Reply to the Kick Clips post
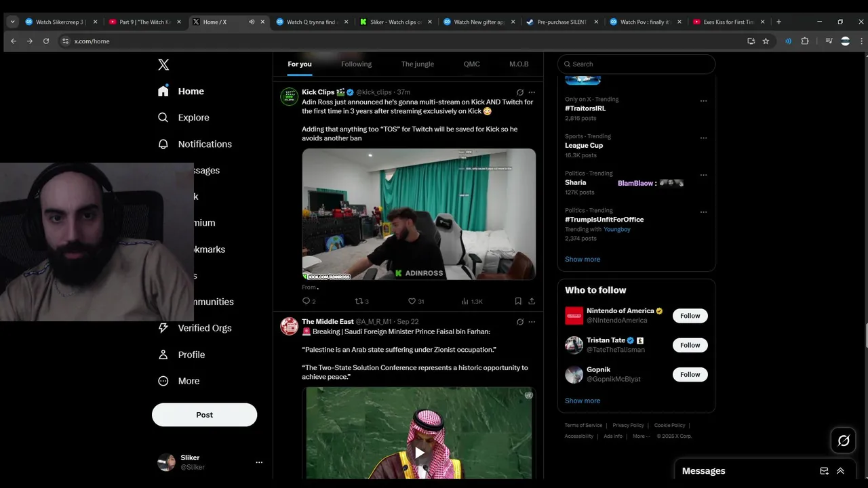The image size is (868, 488). pyautogui.click(x=306, y=301)
